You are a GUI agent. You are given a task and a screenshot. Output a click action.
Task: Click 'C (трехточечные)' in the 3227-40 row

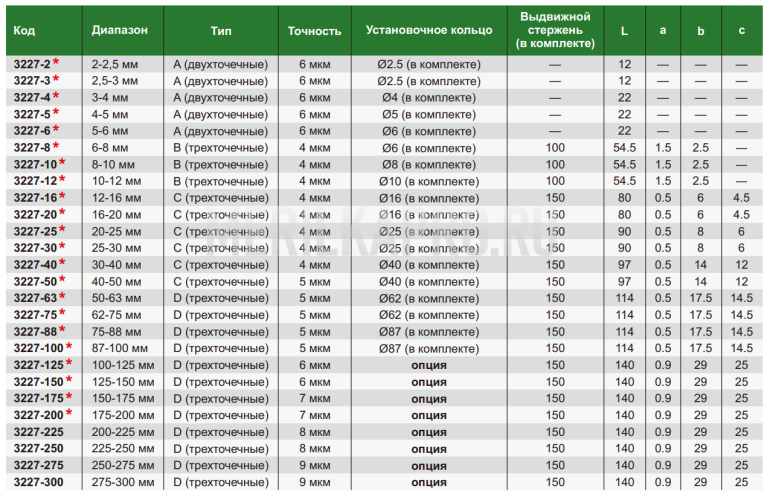221,265
